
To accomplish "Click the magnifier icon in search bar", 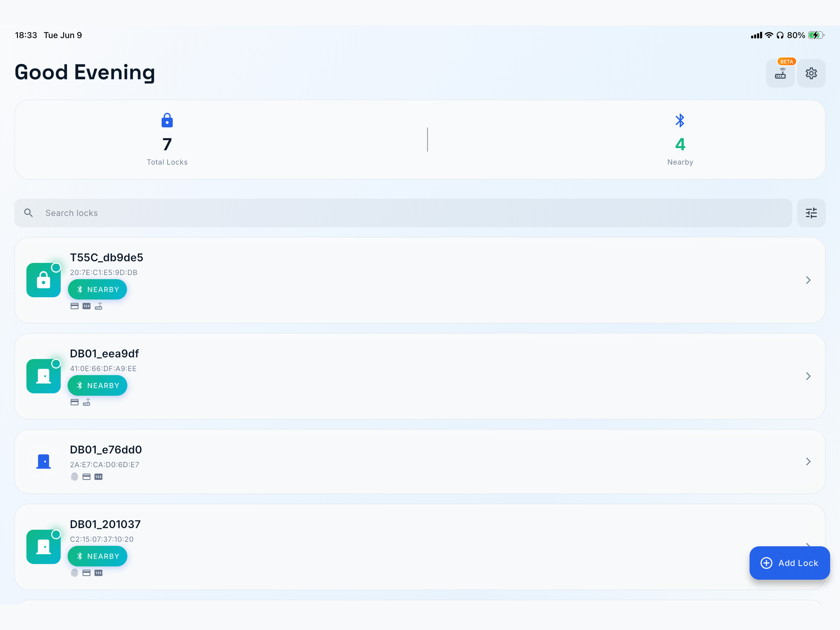I will 29,213.
